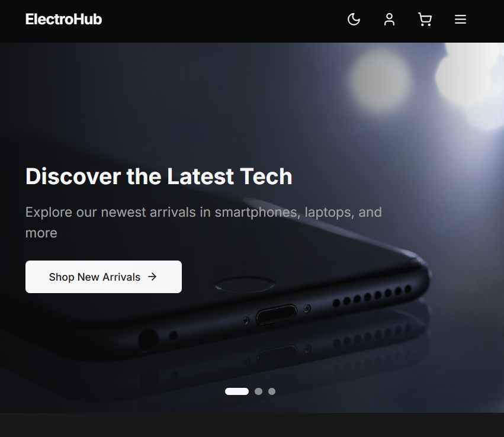Viewport: 504px width, 437px height.
Task: Click the arrow inside Shop New Arrivals
Action: click(x=152, y=277)
